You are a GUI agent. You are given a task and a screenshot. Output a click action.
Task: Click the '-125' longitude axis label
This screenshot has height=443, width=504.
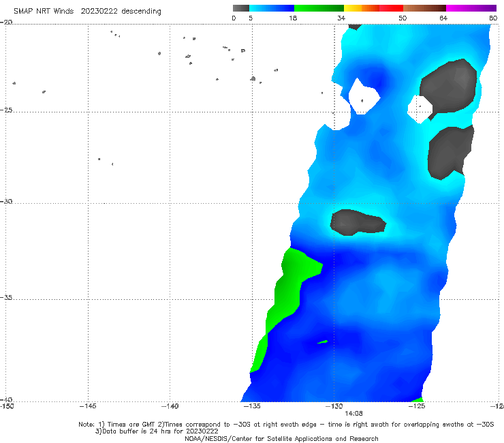[x=417, y=406]
